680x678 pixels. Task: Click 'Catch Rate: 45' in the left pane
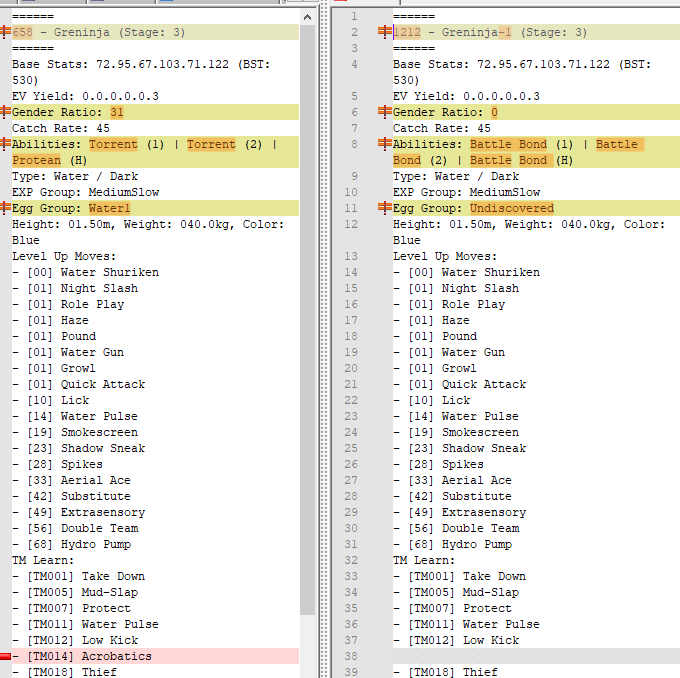coord(61,128)
